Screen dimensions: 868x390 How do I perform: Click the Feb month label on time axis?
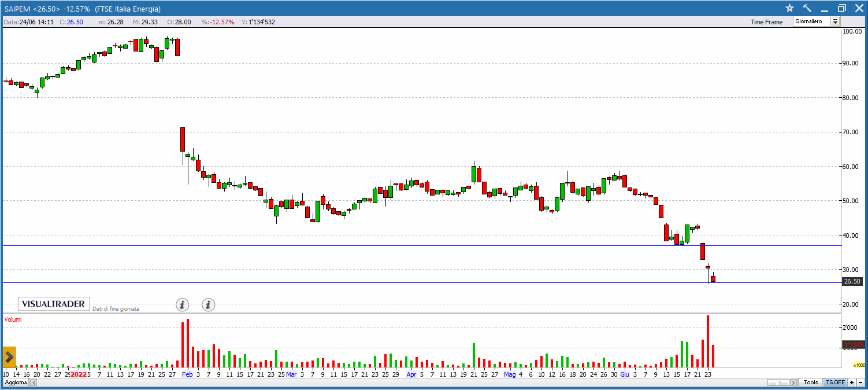(187, 374)
